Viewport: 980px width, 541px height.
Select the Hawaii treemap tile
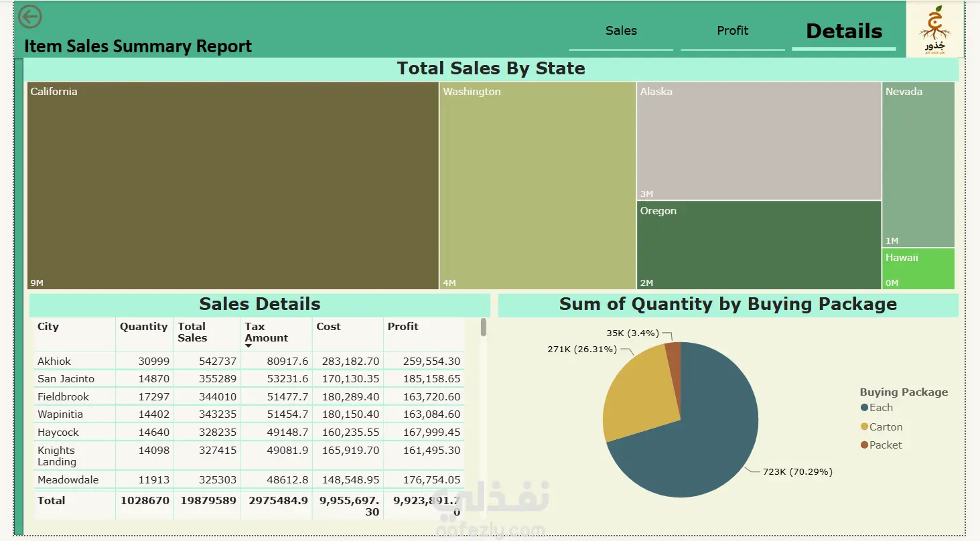point(918,268)
